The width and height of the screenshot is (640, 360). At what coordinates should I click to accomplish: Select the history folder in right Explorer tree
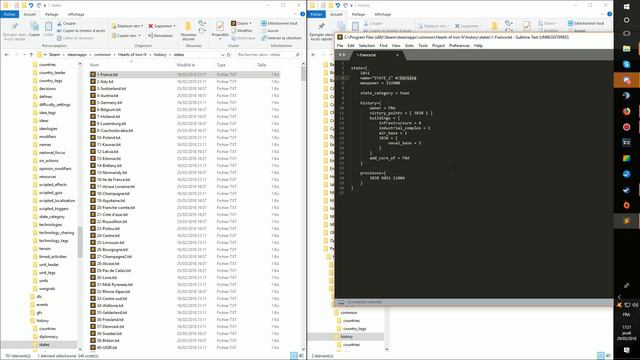(346, 337)
